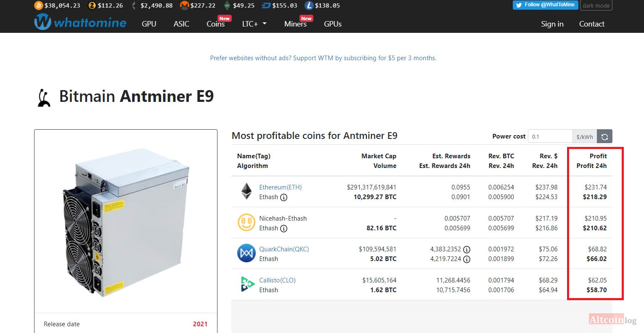Viewport: 644px width, 333px height.
Task: Click the Rev. $ column header
Action: tap(549, 156)
